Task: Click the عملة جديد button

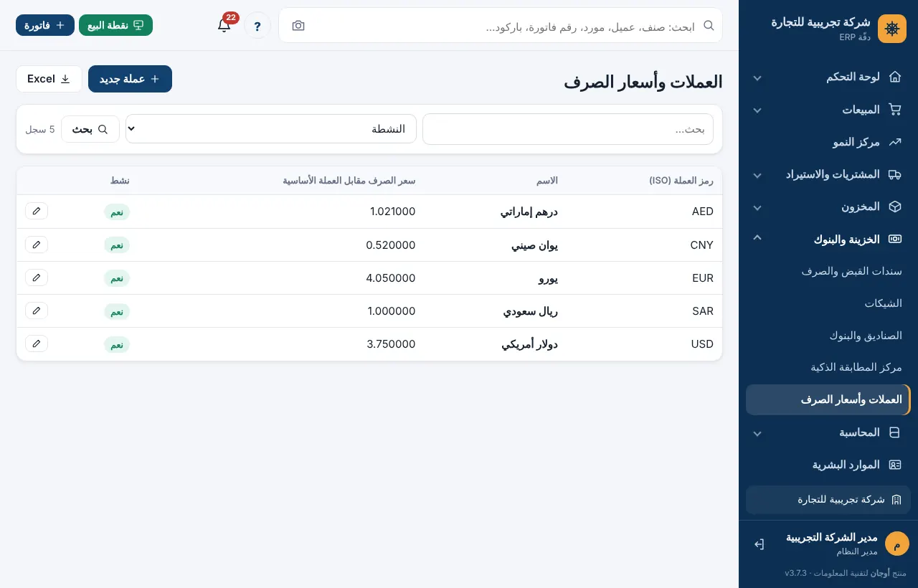Action: (x=130, y=79)
